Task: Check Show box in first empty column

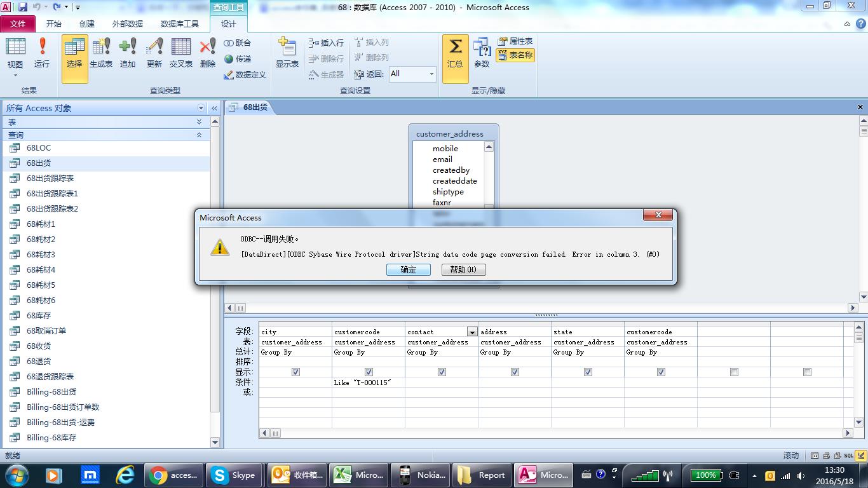Action: pyautogui.click(x=734, y=372)
